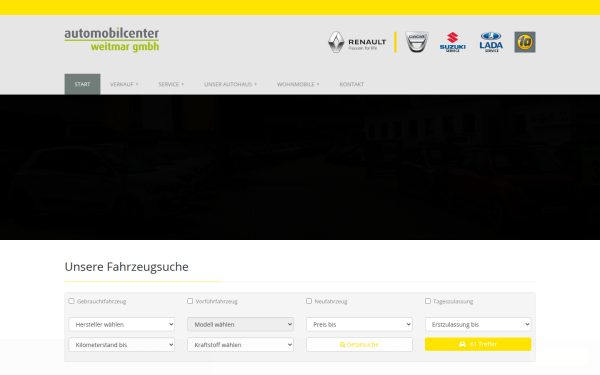
Task: Expand the Kilometerstand bis dropdown
Action: [x=122, y=344]
